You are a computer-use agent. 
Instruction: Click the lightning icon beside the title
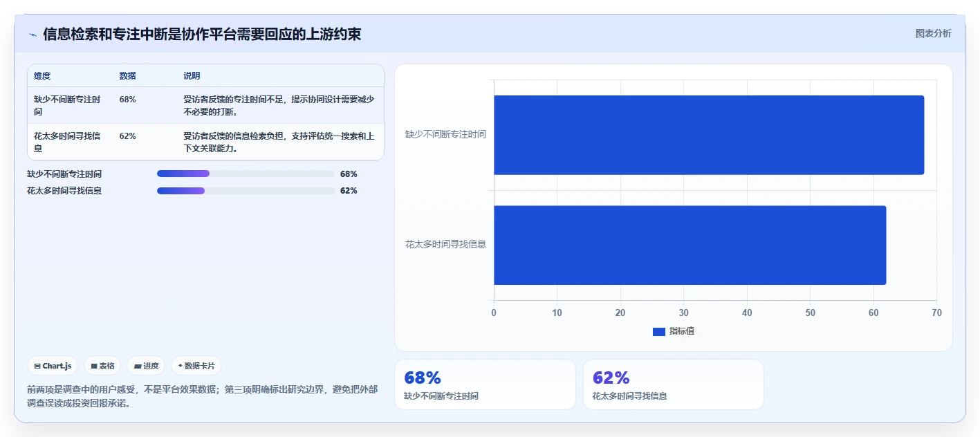pos(33,35)
